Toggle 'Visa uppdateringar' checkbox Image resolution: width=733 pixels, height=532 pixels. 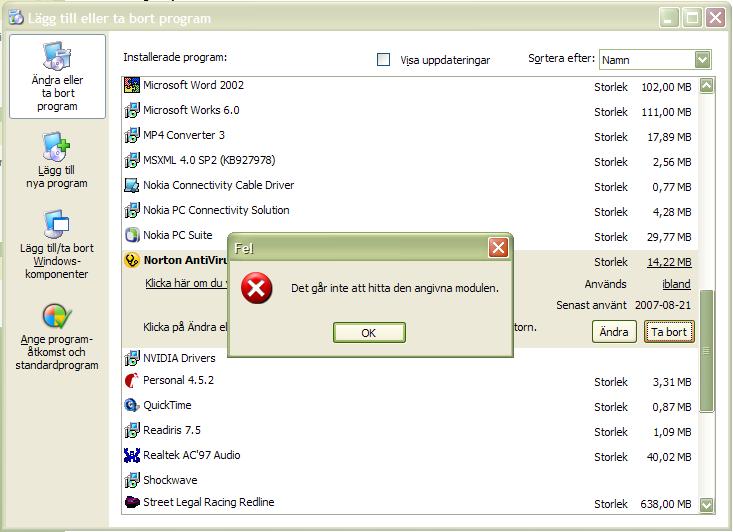[x=383, y=59]
